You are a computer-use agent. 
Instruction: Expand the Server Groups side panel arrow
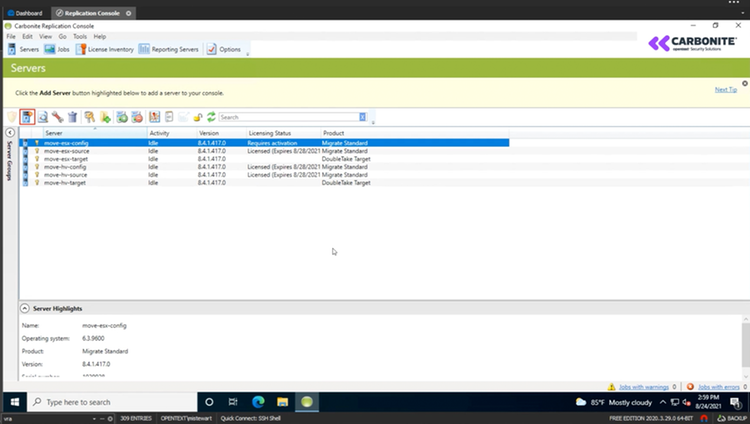pyautogui.click(x=10, y=133)
